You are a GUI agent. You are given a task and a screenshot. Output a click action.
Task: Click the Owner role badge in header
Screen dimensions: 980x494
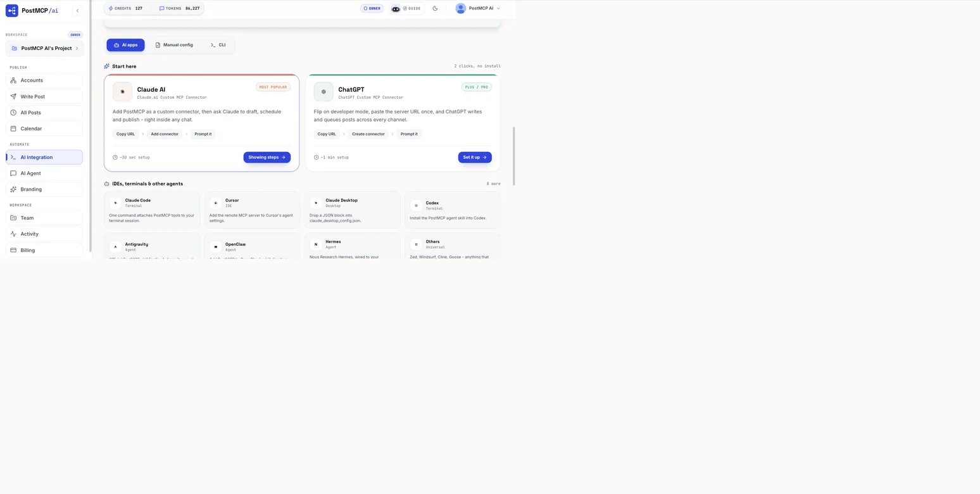(372, 8)
